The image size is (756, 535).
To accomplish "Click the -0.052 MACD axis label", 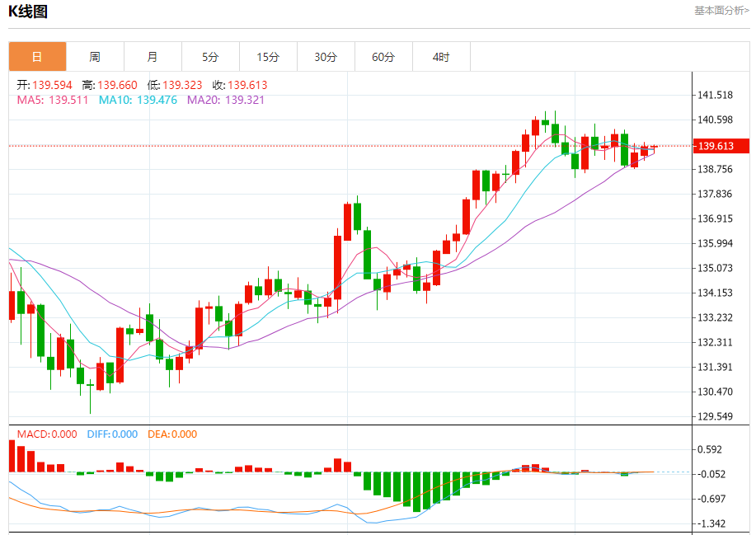I will 711,474.
